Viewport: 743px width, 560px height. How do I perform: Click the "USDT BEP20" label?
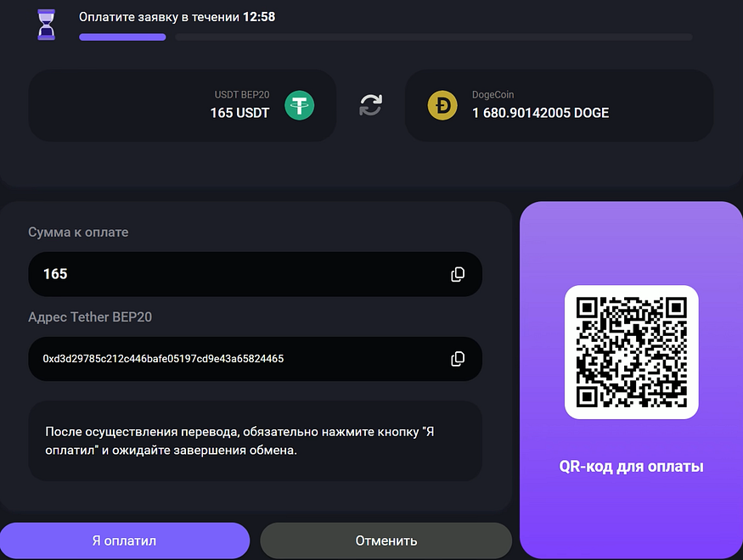coord(242,95)
